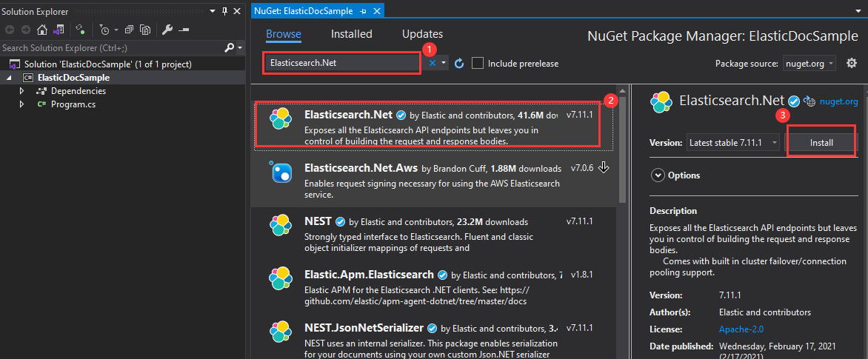Viewport: 868px width, 359px height.
Task: Click the C# project icon beside ElasticDocSample
Action: pos(28,78)
